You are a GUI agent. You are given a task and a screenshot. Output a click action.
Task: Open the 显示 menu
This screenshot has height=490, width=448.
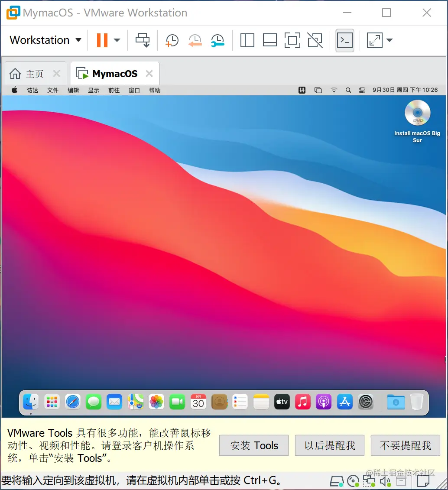(x=94, y=90)
